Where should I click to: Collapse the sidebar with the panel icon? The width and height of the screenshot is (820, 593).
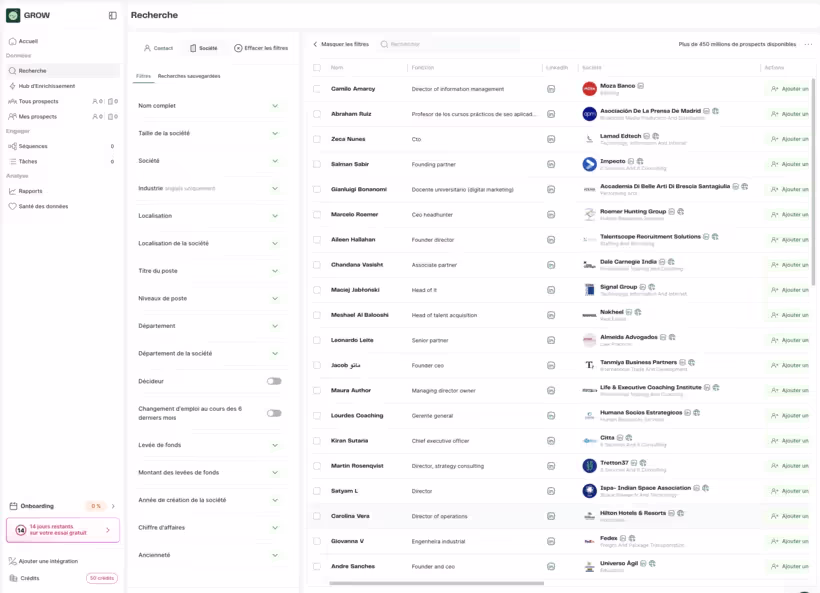112,16
